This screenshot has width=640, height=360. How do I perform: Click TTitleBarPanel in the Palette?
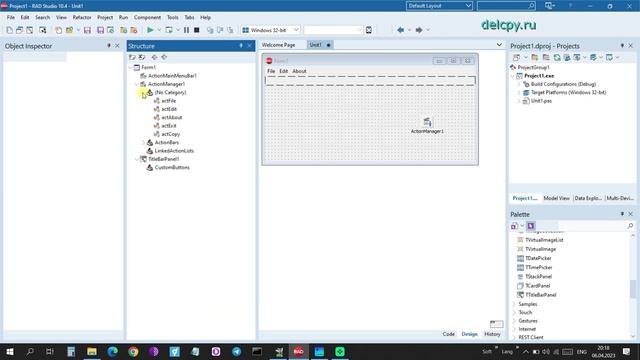(541, 295)
